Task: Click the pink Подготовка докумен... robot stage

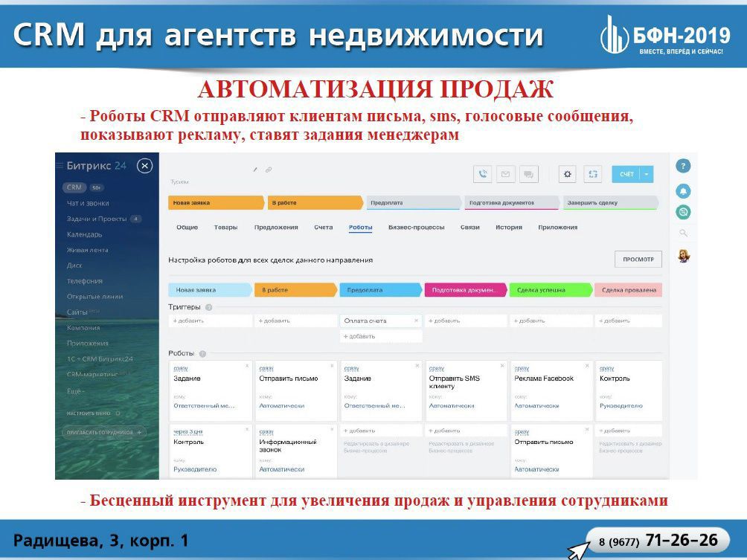Action: coord(466,289)
